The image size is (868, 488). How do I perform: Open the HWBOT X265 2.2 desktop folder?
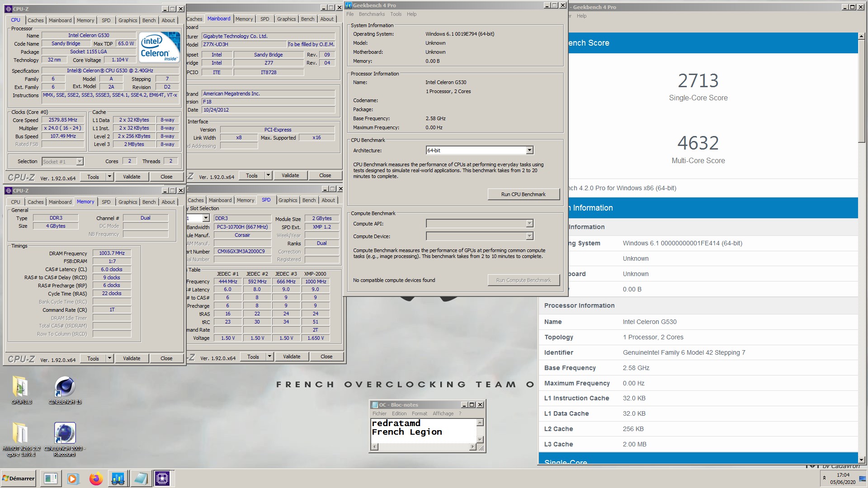pyautogui.click(x=21, y=439)
